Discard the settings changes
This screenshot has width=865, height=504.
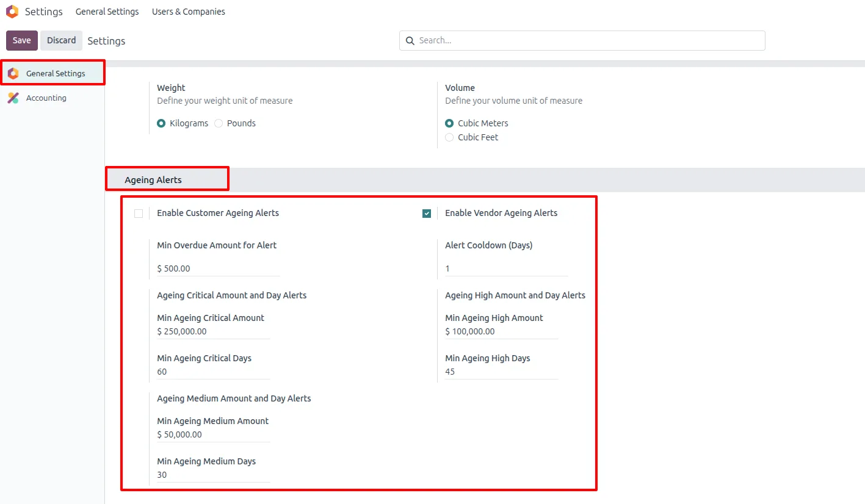[x=62, y=40]
